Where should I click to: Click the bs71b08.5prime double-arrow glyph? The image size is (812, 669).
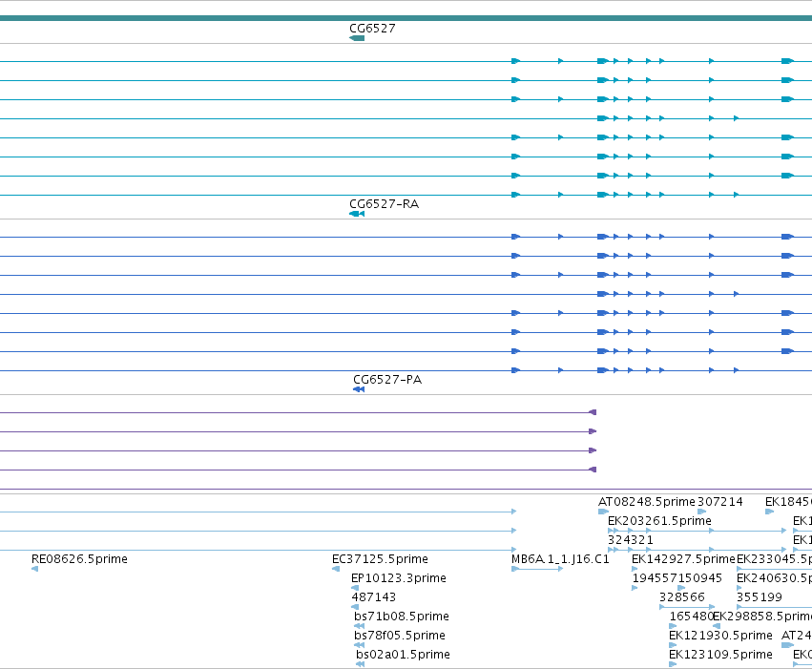click(360, 626)
